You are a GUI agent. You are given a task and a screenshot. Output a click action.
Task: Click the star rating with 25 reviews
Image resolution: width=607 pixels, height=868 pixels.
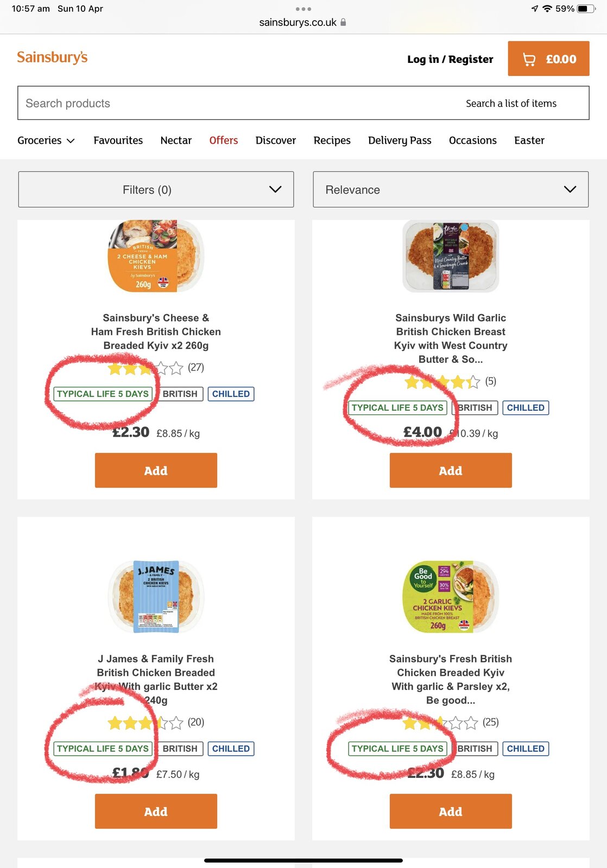[440, 723]
